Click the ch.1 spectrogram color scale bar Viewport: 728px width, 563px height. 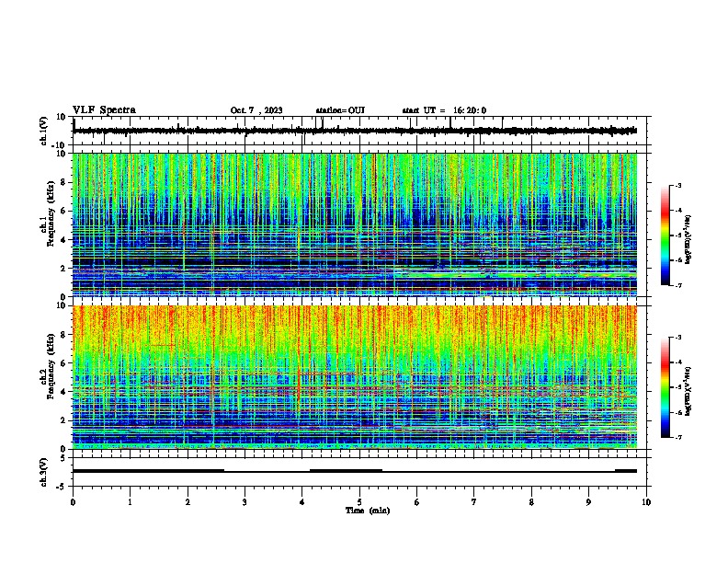665,236
